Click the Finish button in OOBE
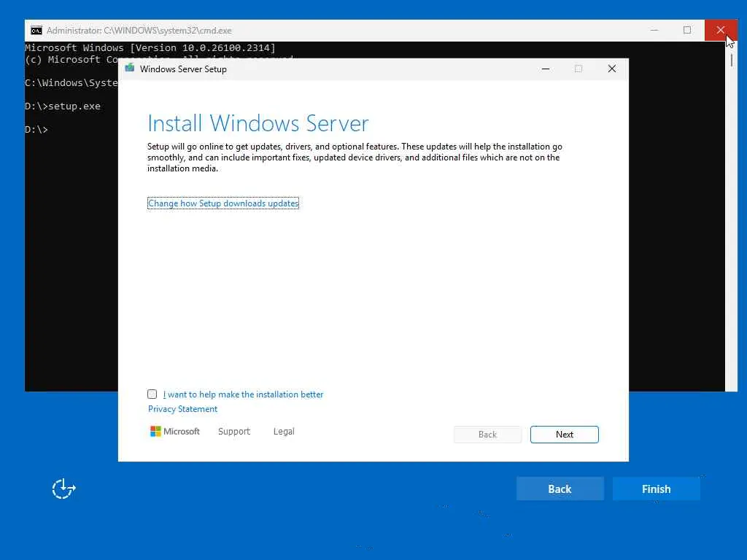Image resolution: width=747 pixels, height=560 pixels. (656, 489)
